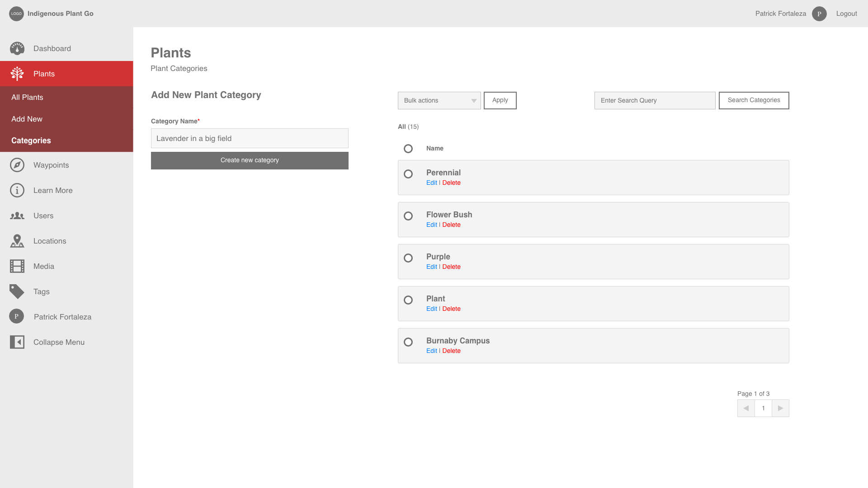Go to previous page of categories
868x488 pixels.
pyautogui.click(x=746, y=408)
